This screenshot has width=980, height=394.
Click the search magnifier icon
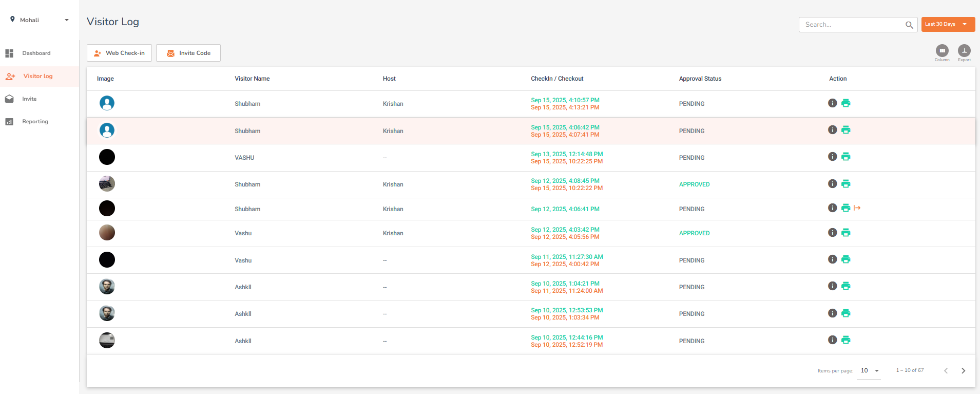[909, 25]
